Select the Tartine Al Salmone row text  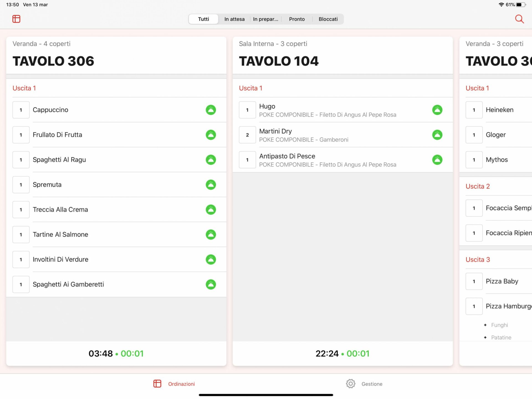(x=60, y=235)
